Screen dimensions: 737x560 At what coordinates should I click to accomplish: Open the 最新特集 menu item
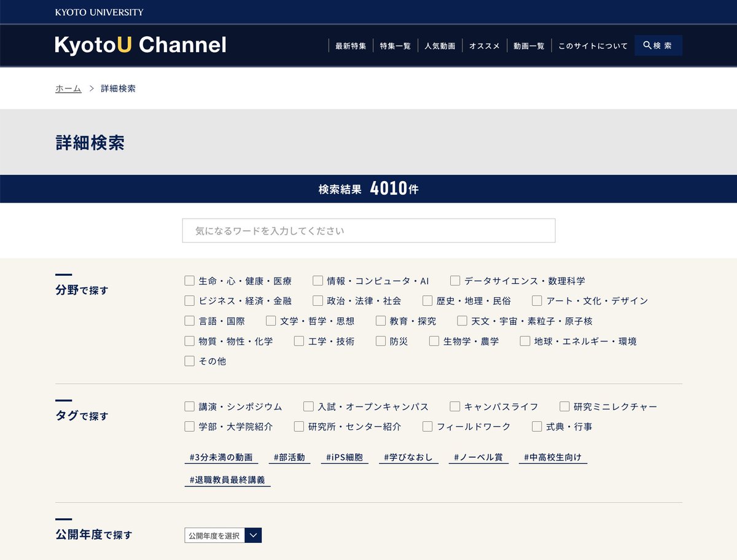tap(351, 46)
